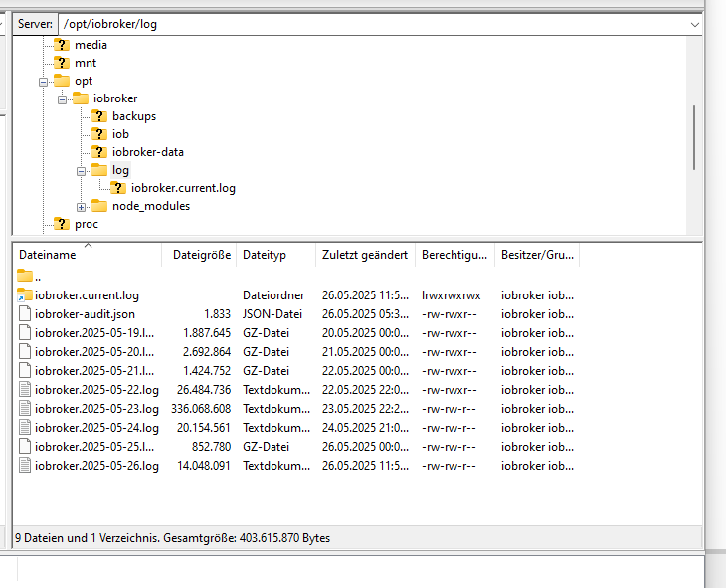Screen dimensions: 726x588
Task: Click the iobroker.2025-05-21 GZ file icon
Action: click(25, 371)
